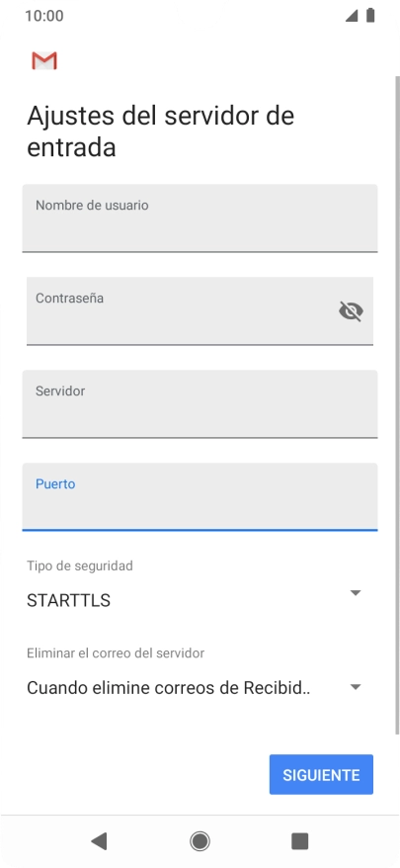Image resolution: width=400 pixels, height=868 pixels.
Task: Expand the Eliminar el correo dropdown arrow
Action: (x=356, y=687)
